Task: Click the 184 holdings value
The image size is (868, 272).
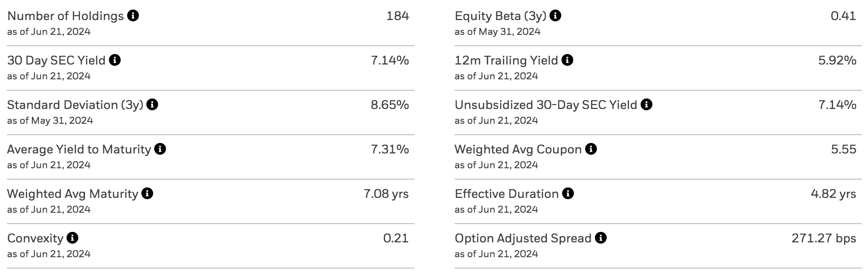Action: (398, 16)
